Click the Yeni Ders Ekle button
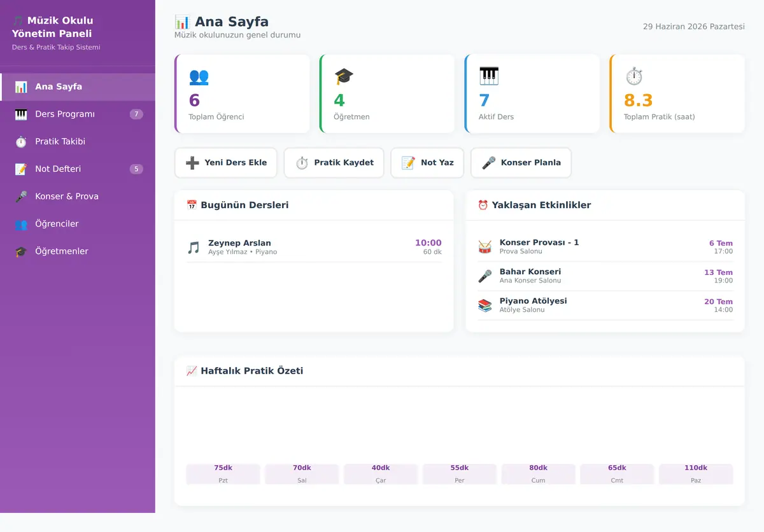764x532 pixels. [226, 163]
